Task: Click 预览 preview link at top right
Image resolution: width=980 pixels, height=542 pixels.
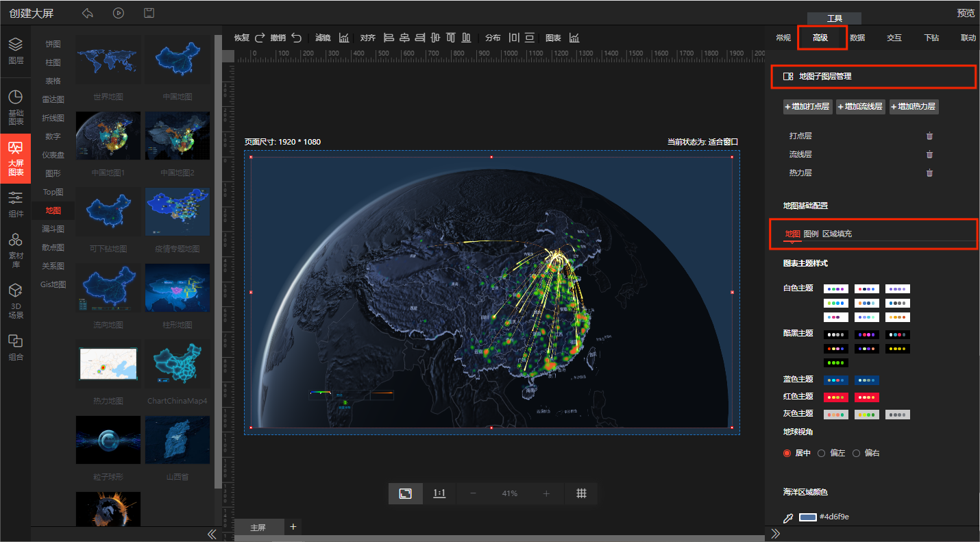Action: pyautogui.click(x=966, y=13)
